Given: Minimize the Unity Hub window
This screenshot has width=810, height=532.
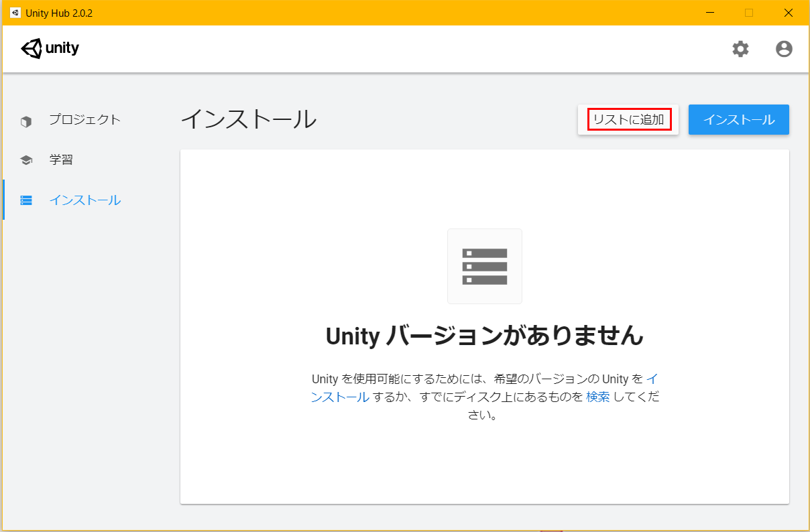Looking at the screenshot, I should (710, 13).
